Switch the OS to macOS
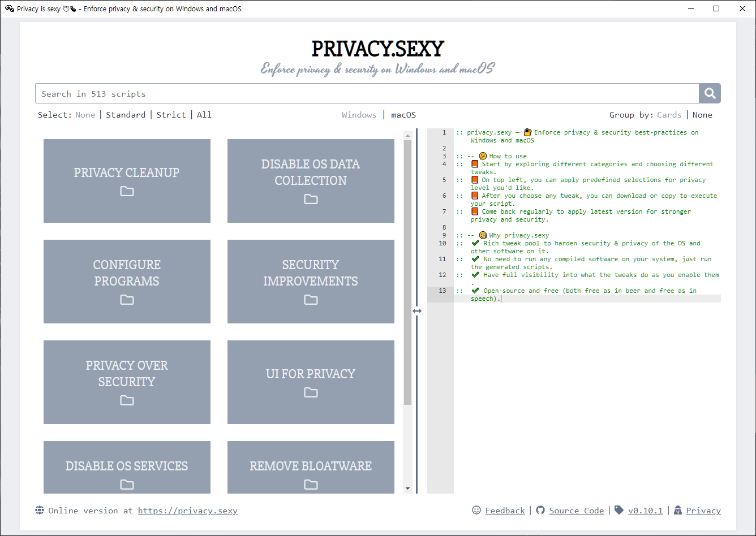This screenshot has width=756, height=536. pyautogui.click(x=403, y=115)
